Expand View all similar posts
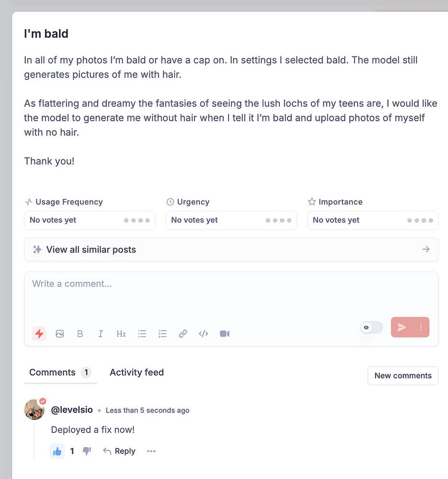 coord(231,250)
